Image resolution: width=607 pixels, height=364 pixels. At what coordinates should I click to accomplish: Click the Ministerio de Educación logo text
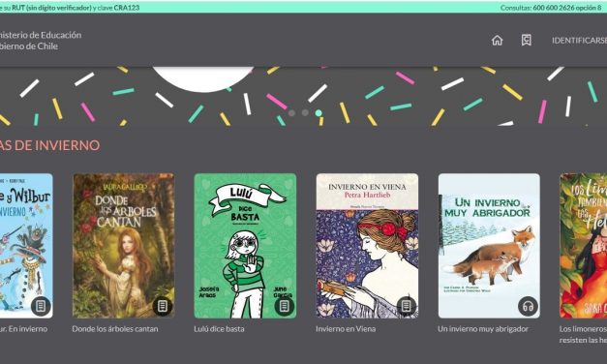(41, 41)
